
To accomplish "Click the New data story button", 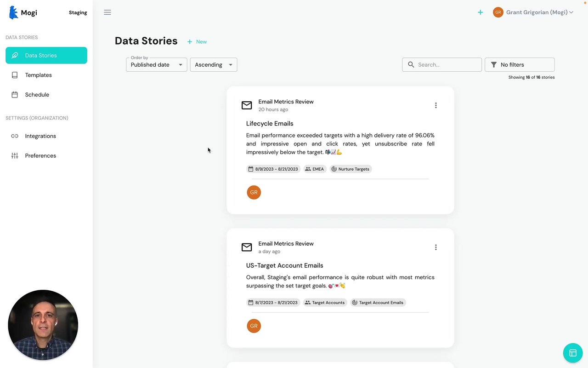I will pyautogui.click(x=197, y=42).
